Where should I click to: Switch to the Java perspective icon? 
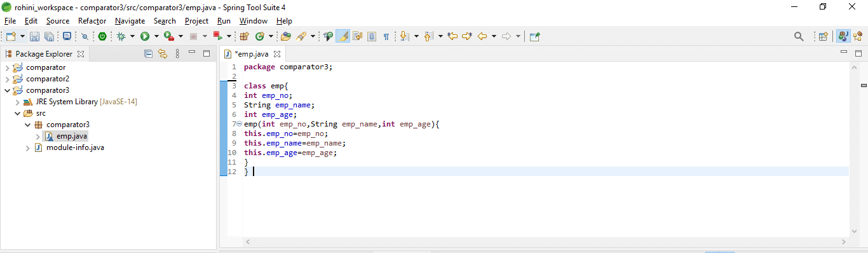tap(844, 37)
